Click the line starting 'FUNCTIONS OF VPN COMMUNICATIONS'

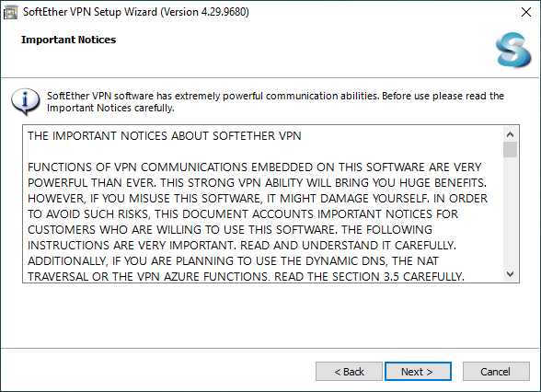click(x=254, y=167)
